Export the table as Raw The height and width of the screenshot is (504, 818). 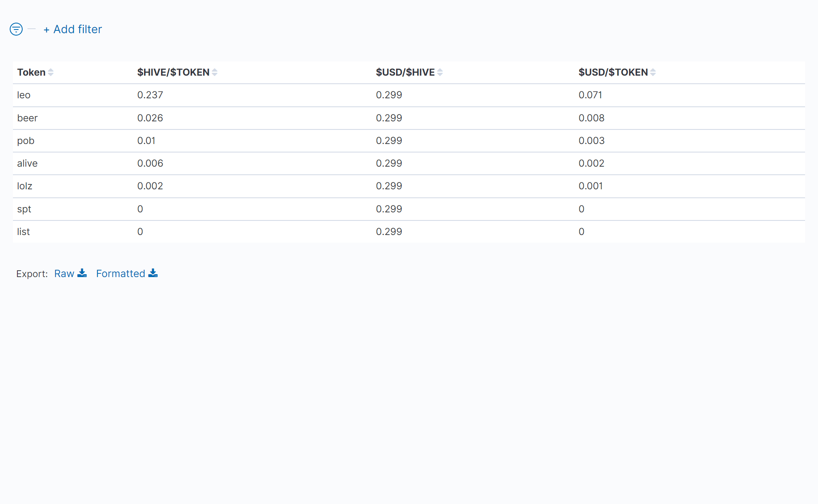[64, 274]
